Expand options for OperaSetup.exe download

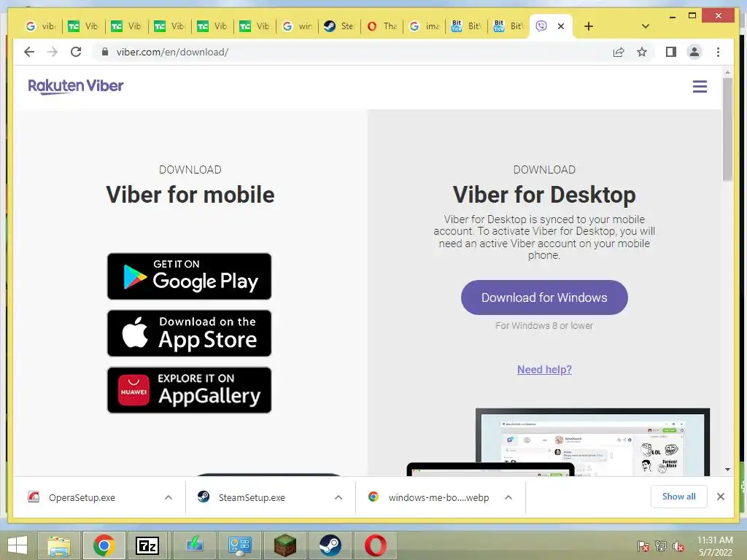(x=169, y=497)
